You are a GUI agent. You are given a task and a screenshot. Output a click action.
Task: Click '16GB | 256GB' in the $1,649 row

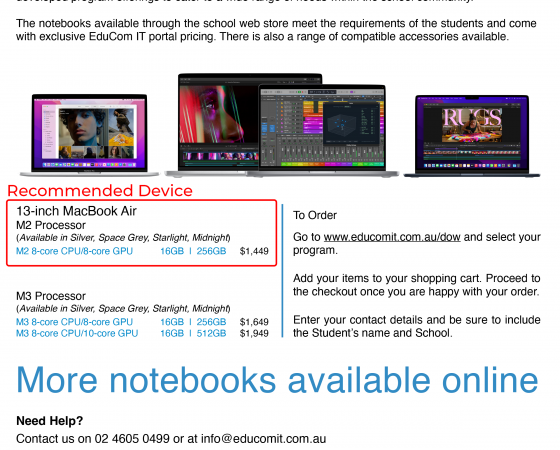193,322
